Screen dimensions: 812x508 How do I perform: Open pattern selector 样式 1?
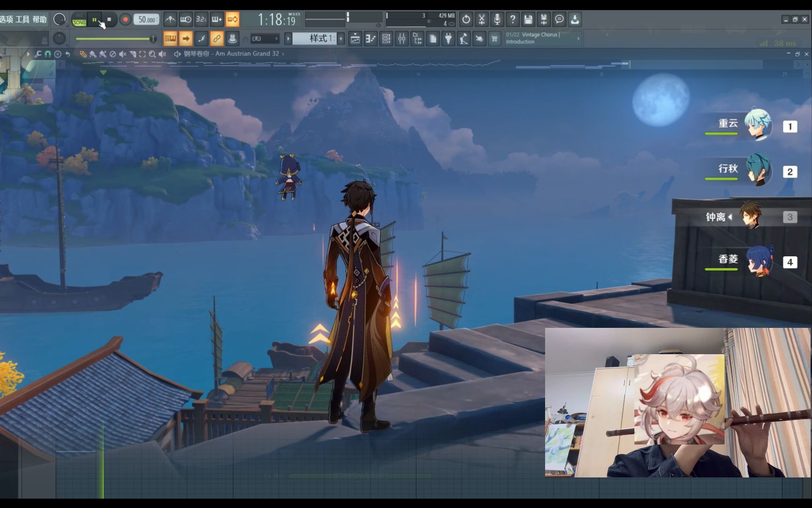314,39
